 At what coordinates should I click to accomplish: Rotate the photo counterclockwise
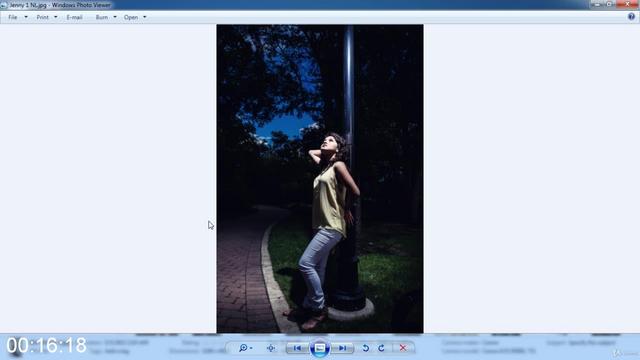pyautogui.click(x=366, y=348)
